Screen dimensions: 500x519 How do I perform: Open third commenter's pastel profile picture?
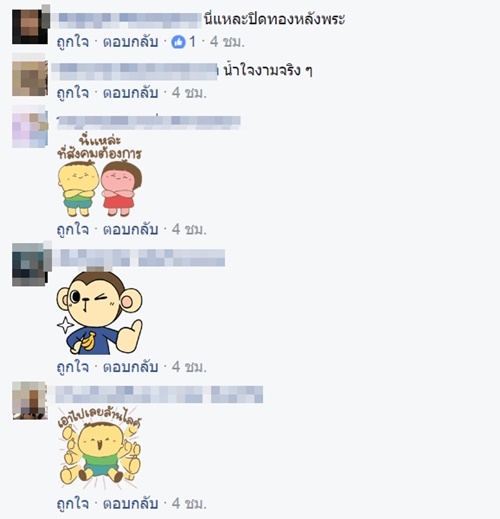pyautogui.click(x=30, y=130)
